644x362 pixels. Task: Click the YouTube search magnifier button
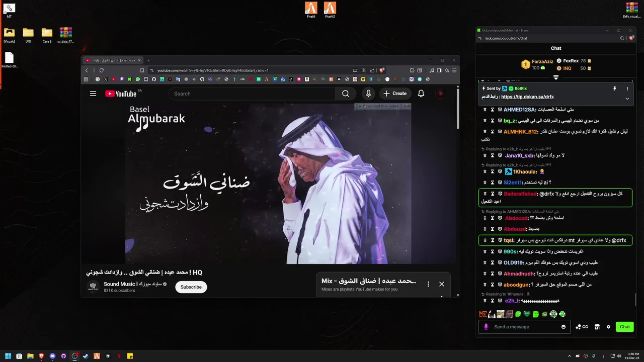point(346,94)
